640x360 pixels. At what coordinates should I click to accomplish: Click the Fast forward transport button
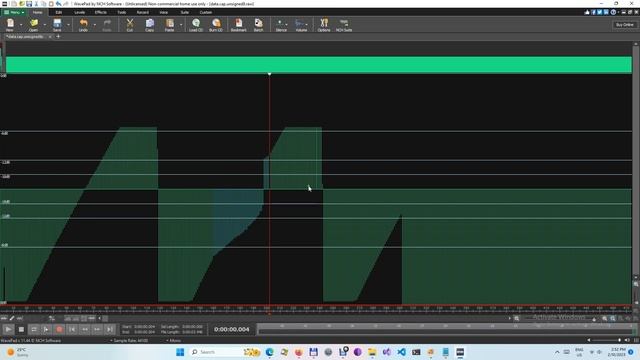tap(97, 329)
